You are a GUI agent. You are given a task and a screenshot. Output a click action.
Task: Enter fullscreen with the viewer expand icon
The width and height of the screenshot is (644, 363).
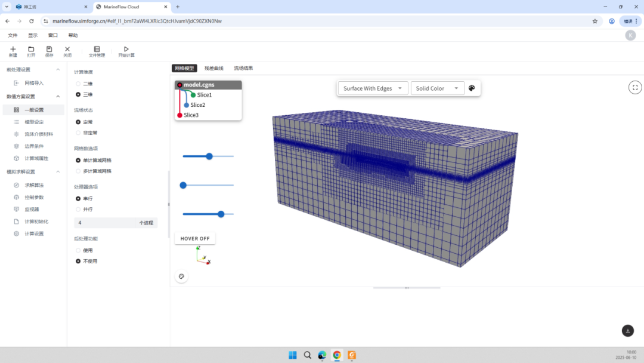click(635, 88)
